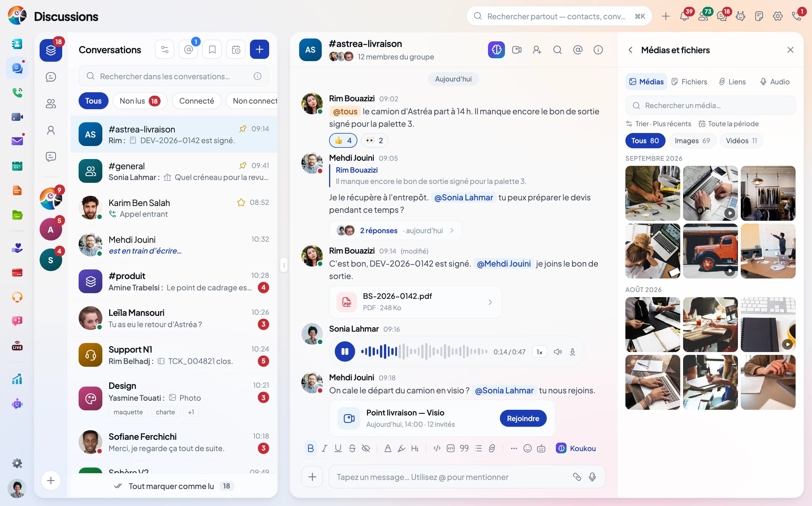This screenshot has height=506, width=812.
Task: Expand more formatting options ellipsis
Action: 513,448
